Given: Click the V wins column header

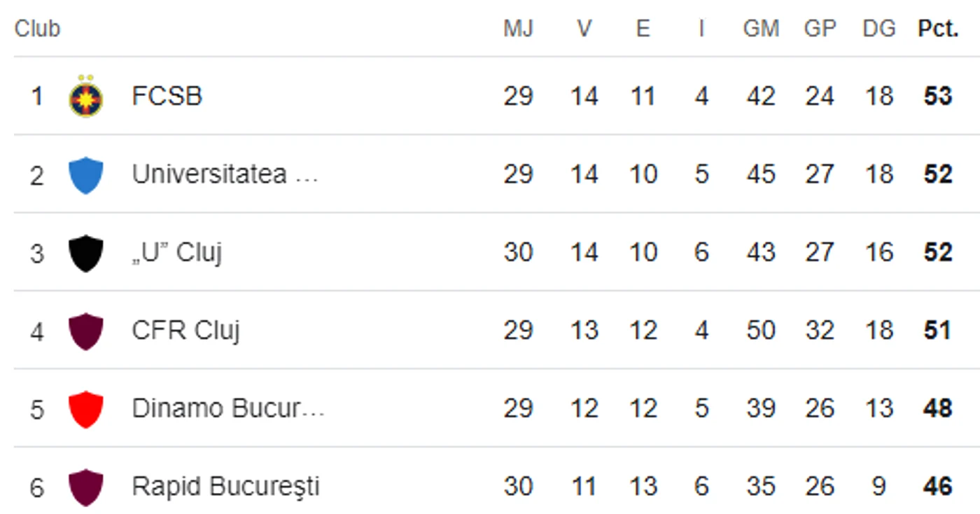Looking at the screenshot, I should (x=584, y=28).
